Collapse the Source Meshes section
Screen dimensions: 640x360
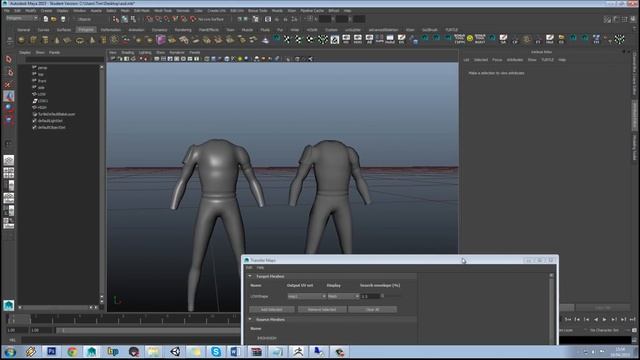point(250,320)
